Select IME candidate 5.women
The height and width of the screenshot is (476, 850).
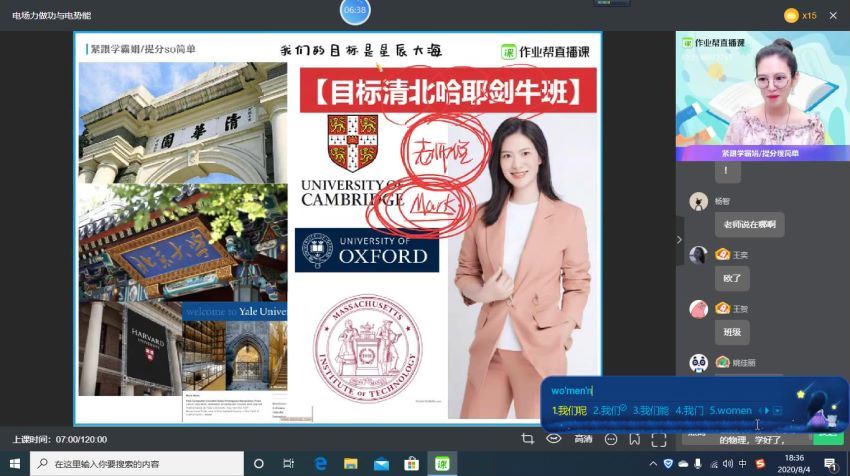[730, 410]
